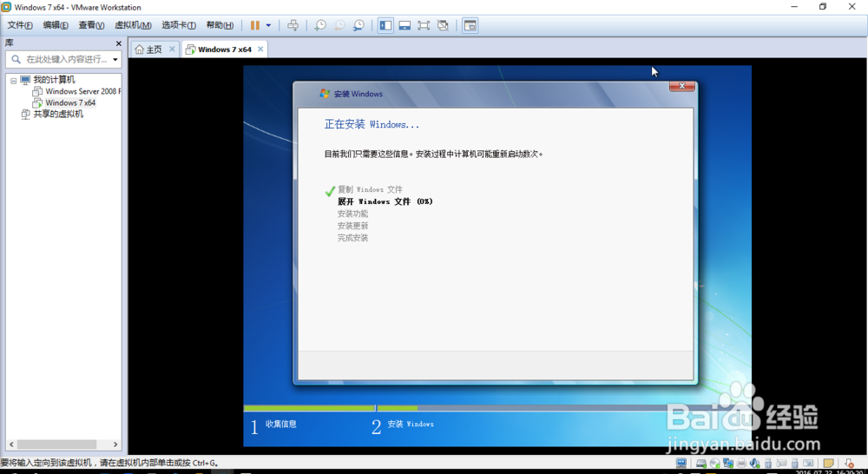868x474 pixels.
Task: Open the 文件(F) menu
Action: (20, 25)
